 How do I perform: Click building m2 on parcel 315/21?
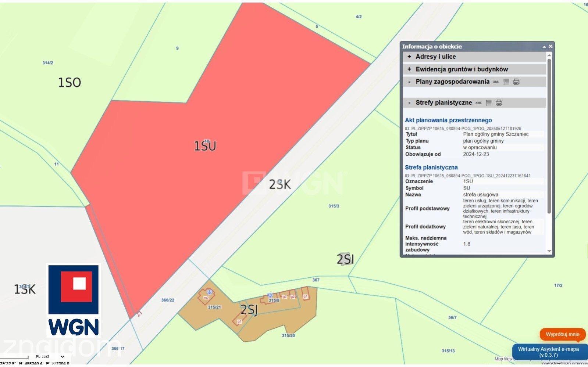click(206, 297)
